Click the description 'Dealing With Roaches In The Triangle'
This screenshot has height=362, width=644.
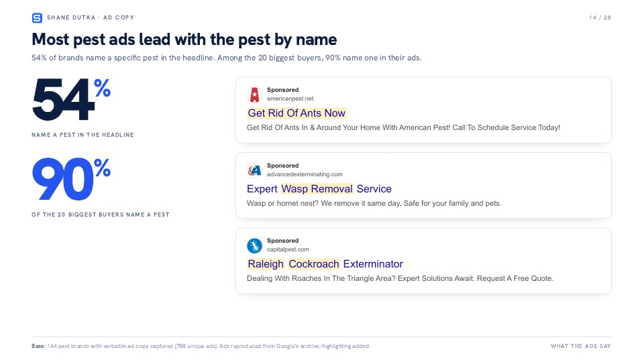tap(400, 278)
